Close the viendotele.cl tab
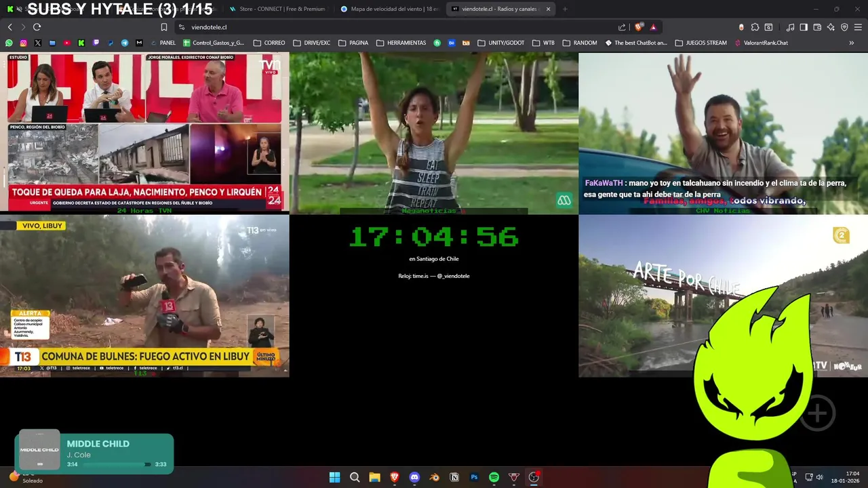Screen dimensions: 868x488 548,9
